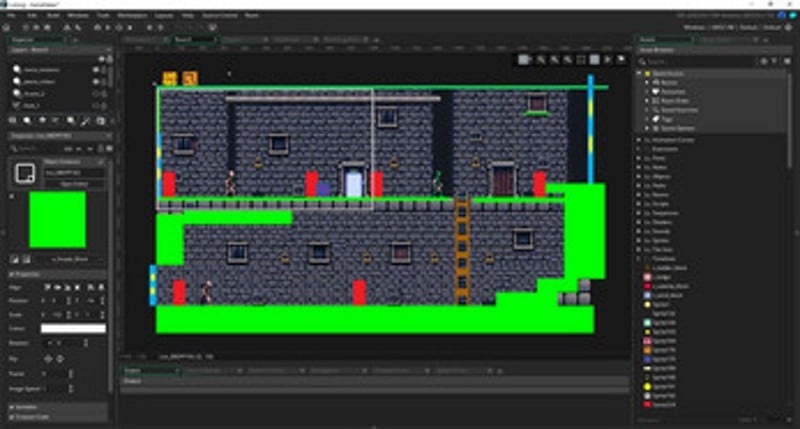The image size is (800, 429).
Task: Collapse the Properties section
Action: [x=11, y=274]
